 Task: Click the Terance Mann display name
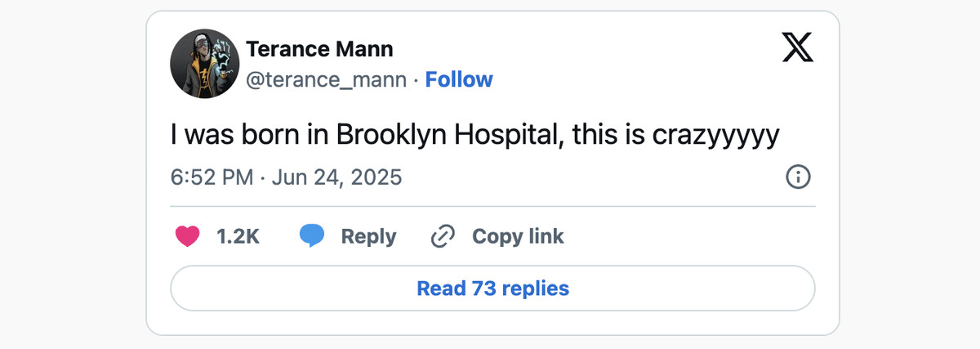click(x=319, y=49)
